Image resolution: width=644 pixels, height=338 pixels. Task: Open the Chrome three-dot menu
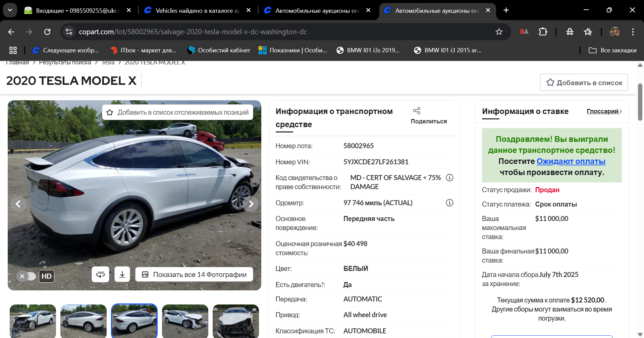(x=633, y=32)
